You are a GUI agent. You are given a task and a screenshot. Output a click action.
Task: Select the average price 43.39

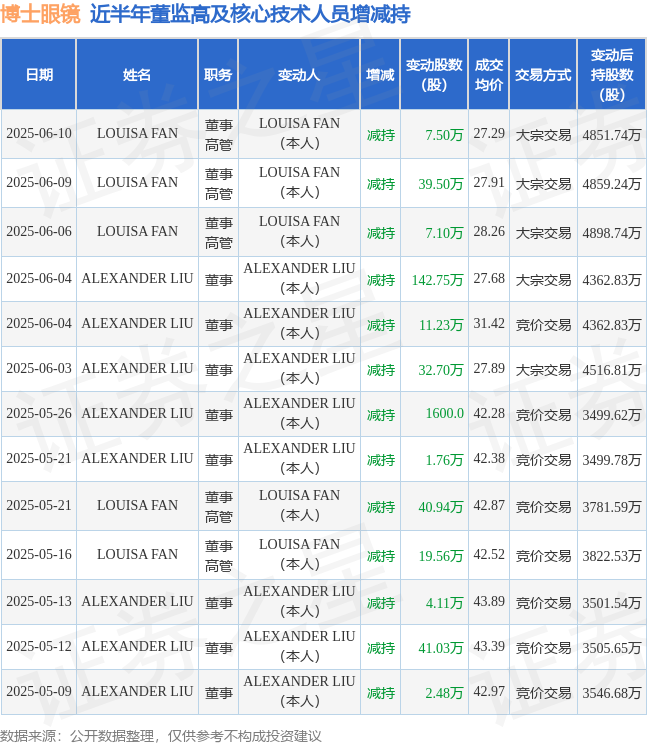pyautogui.click(x=489, y=647)
